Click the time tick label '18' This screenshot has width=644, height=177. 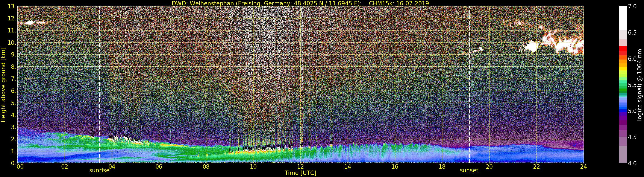pos(442,166)
